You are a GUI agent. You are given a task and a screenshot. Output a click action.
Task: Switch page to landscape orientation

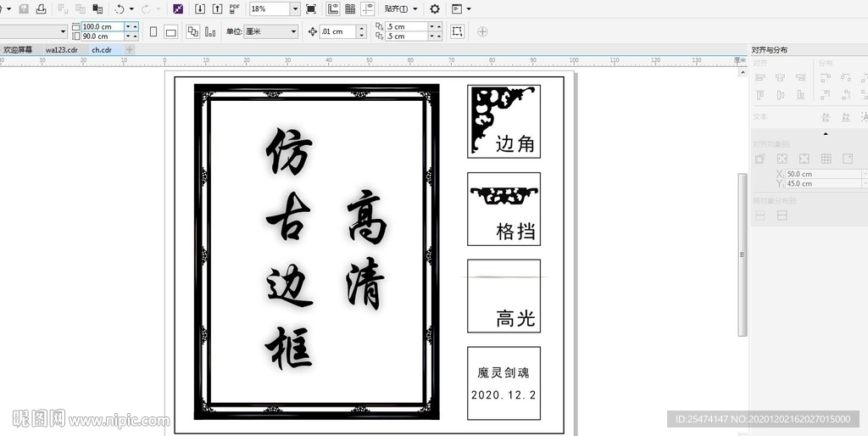pos(170,31)
